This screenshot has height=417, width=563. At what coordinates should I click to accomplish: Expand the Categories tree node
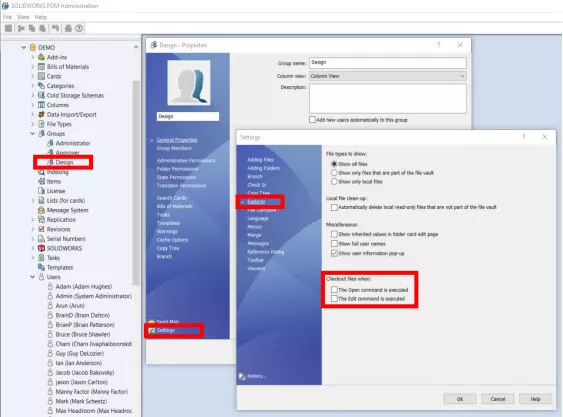[32, 85]
